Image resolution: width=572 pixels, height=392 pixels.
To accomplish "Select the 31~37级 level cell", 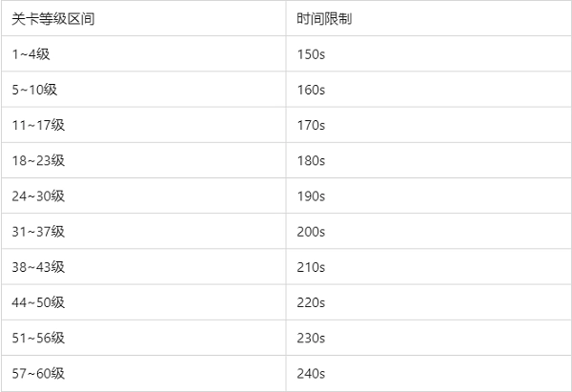I will pyautogui.click(x=38, y=231).
